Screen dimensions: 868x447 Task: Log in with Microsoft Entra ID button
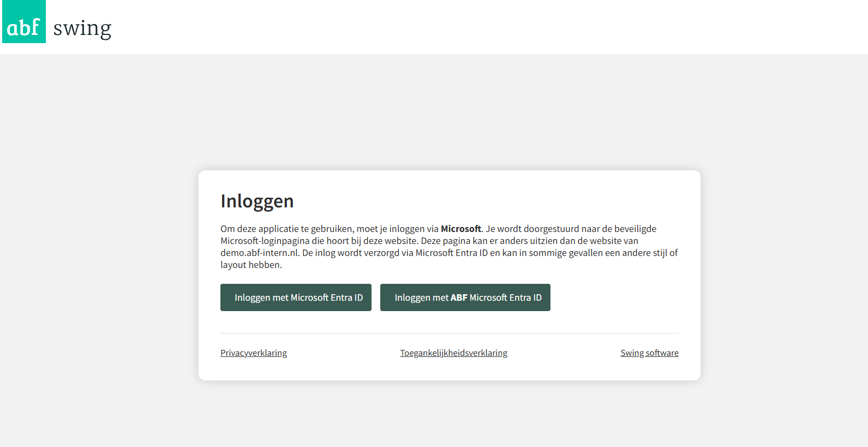296,297
